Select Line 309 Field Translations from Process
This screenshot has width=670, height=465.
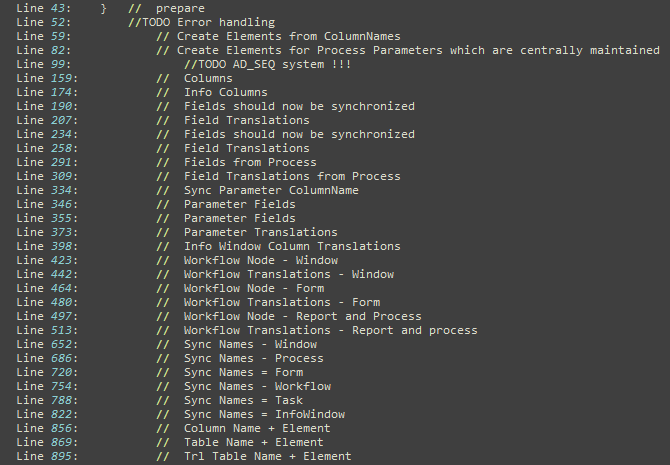pyautogui.click(x=208, y=176)
